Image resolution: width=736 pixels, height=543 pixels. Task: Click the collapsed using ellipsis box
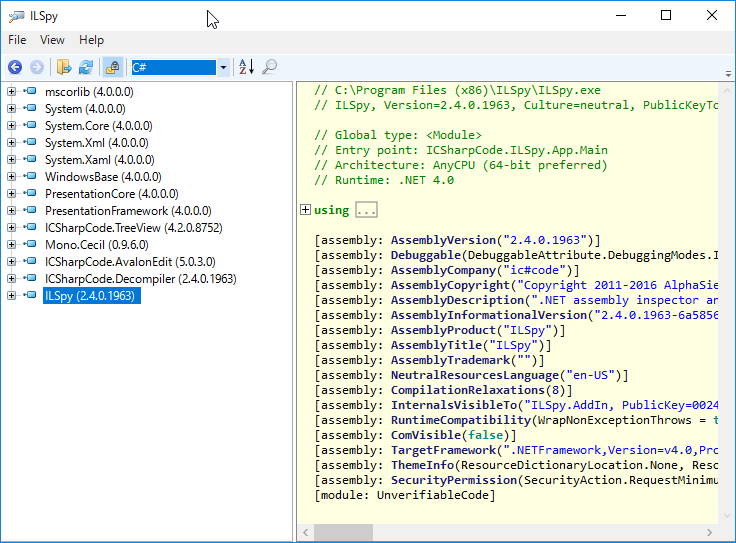(x=366, y=210)
